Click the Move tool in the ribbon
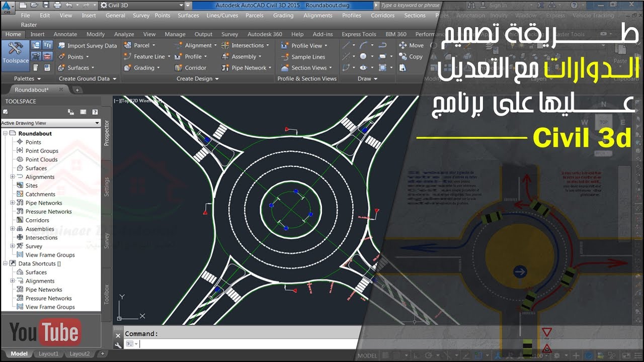The image size is (644, 362). [x=411, y=45]
